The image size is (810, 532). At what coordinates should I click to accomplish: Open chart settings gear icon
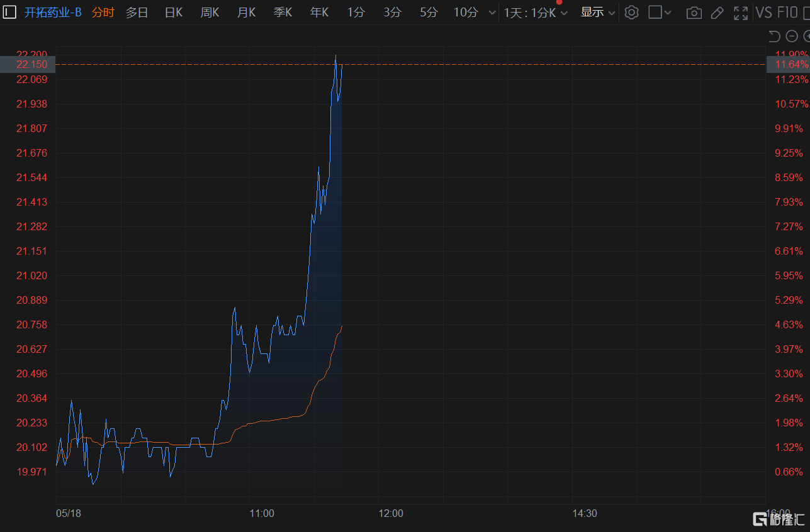631,13
